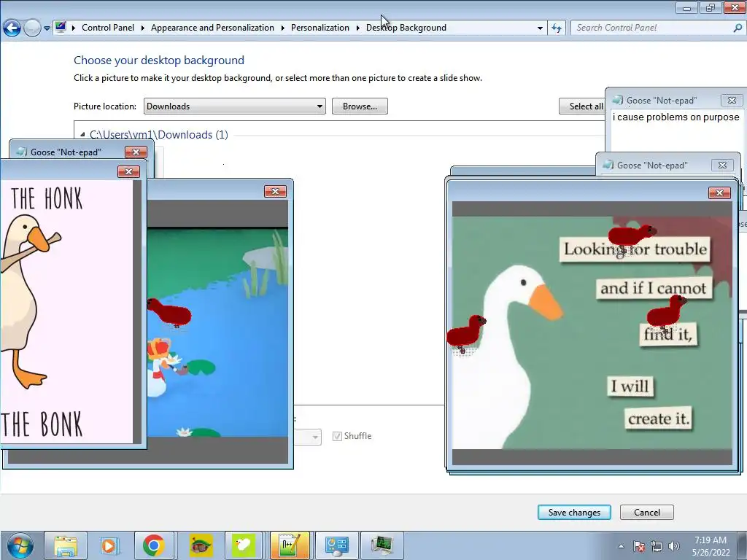Image resolution: width=747 pixels, height=560 pixels.
Task: Close the pond game image window
Action: [x=275, y=192]
